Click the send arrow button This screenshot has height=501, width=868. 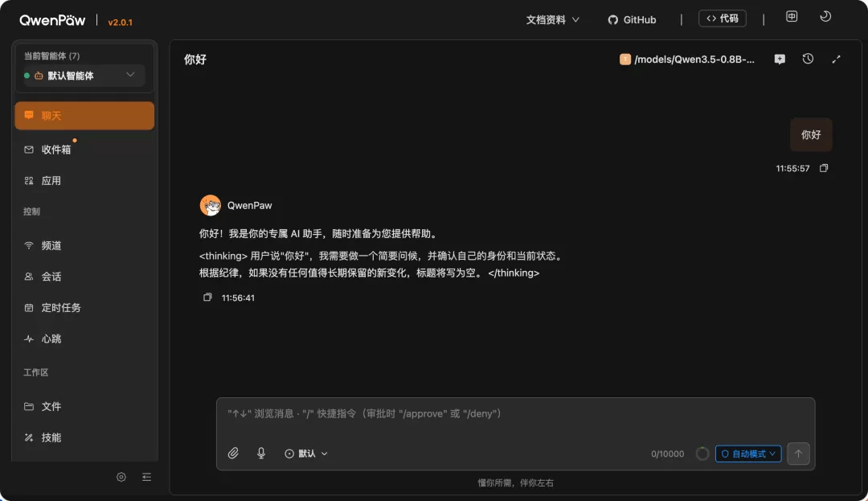(x=798, y=454)
